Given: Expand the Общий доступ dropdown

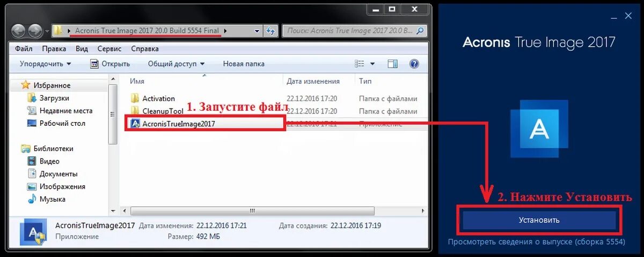Looking at the screenshot, I should [x=176, y=63].
